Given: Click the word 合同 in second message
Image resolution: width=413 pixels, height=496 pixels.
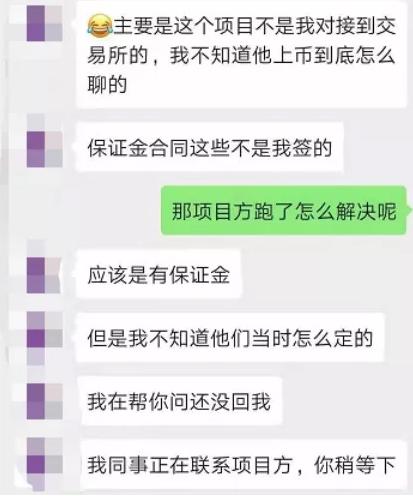Looking at the screenshot, I should [x=159, y=147].
